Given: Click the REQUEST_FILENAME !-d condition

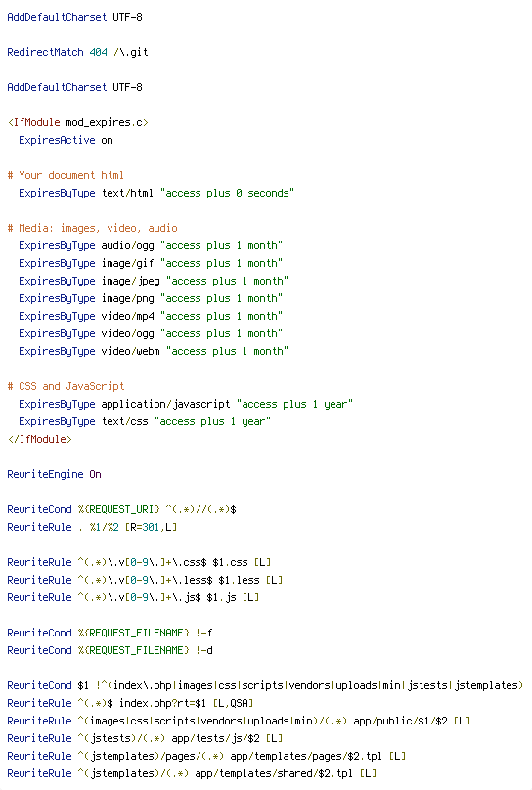Looking at the screenshot, I should 110,650.
